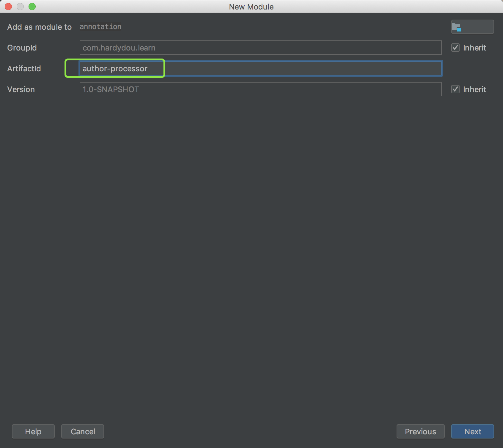This screenshot has width=503, height=448.
Task: Close the window with the red button
Action: 8,7
